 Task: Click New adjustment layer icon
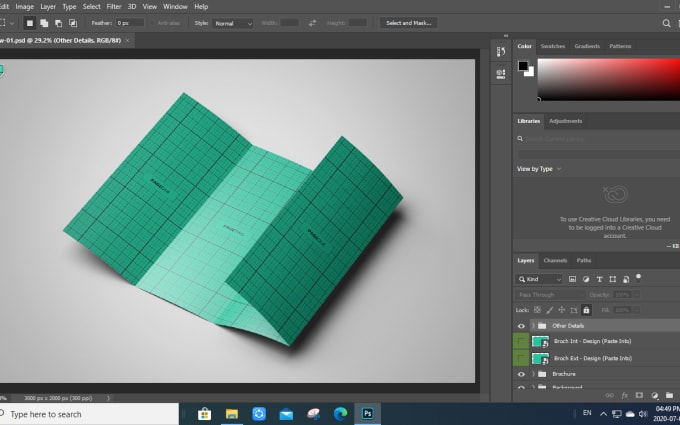[x=654, y=396]
